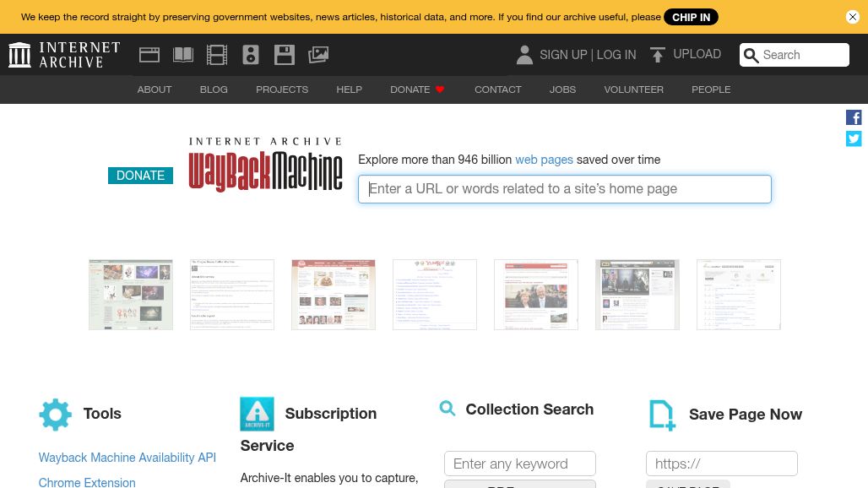Open the Web collection icon
868x488 pixels.
coord(149,55)
